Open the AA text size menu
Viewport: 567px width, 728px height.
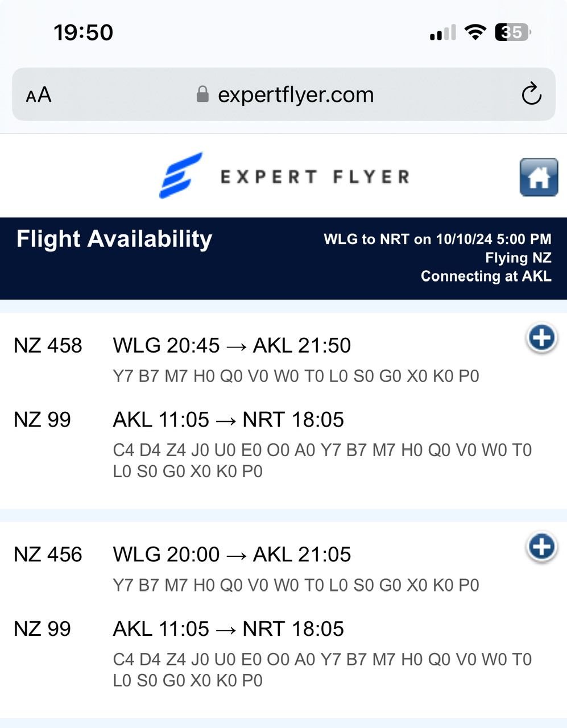pyautogui.click(x=39, y=95)
